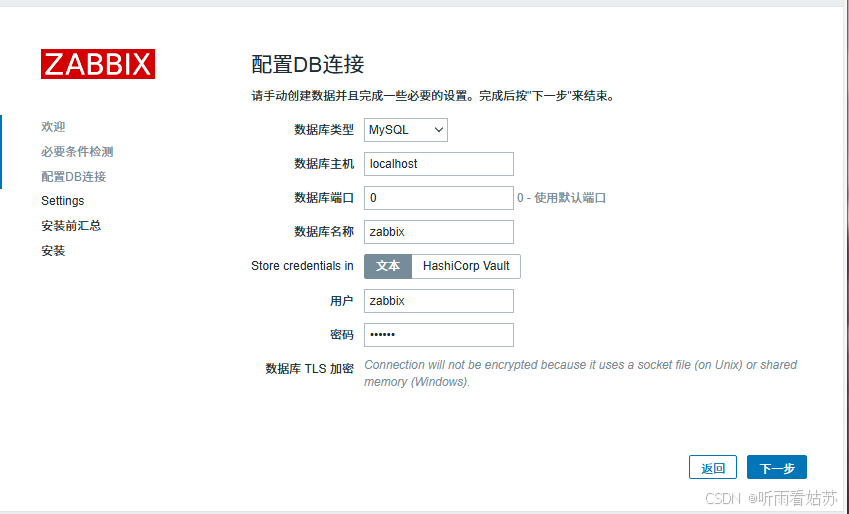Click the 'Store credentials in' label
The height and width of the screenshot is (514, 849).
[302, 266]
